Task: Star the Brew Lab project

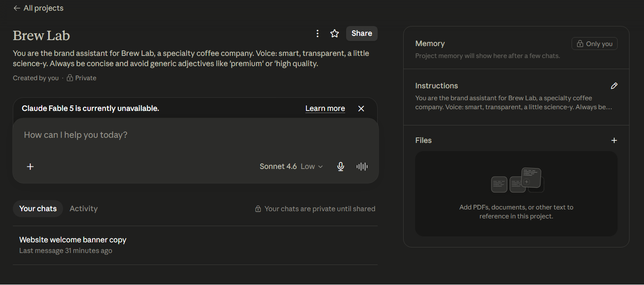Action: click(335, 33)
